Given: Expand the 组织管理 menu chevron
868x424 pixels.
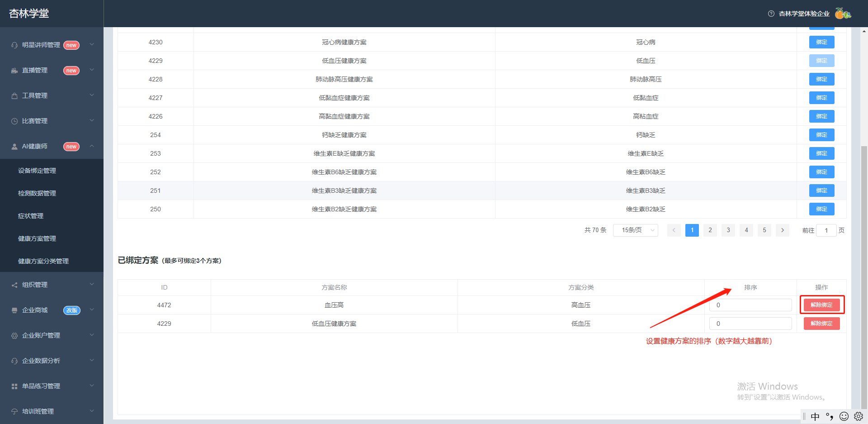Looking at the screenshot, I should pos(92,284).
